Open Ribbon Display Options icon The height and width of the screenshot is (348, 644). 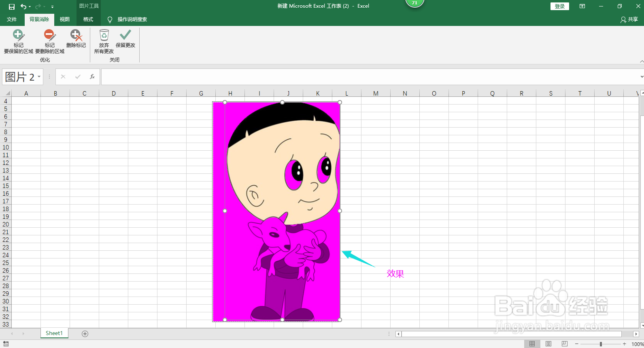pyautogui.click(x=582, y=6)
